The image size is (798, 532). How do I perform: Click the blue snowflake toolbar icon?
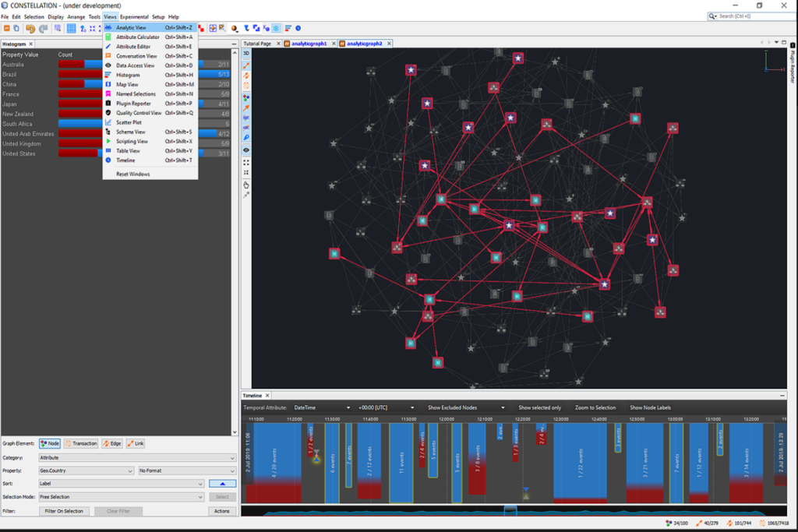point(275,28)
